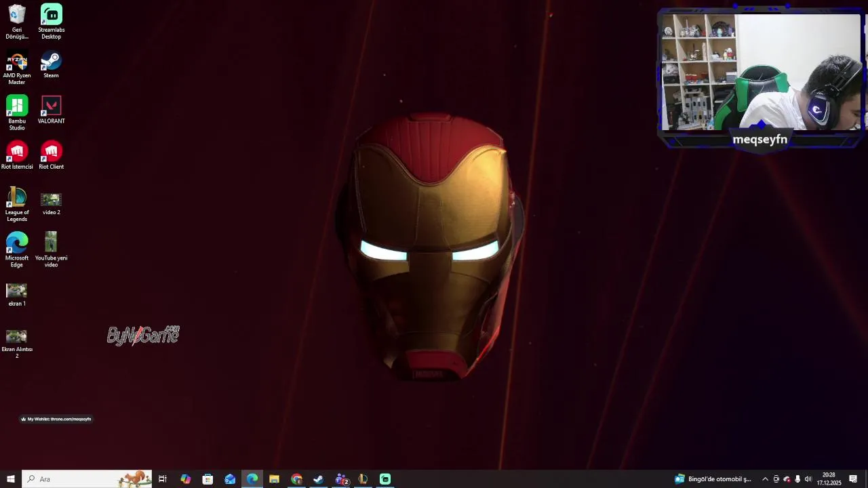
Task: Click the microphone tray icon
Action: [x=797, y=479]
